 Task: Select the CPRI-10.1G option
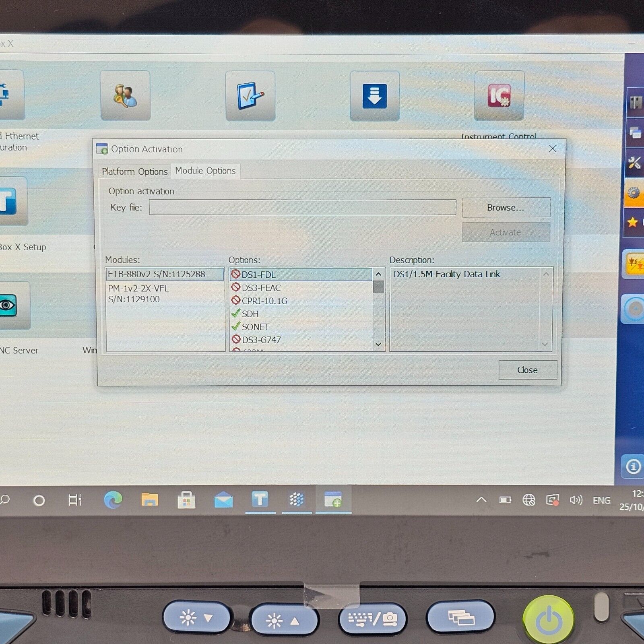tap(301, 301)
